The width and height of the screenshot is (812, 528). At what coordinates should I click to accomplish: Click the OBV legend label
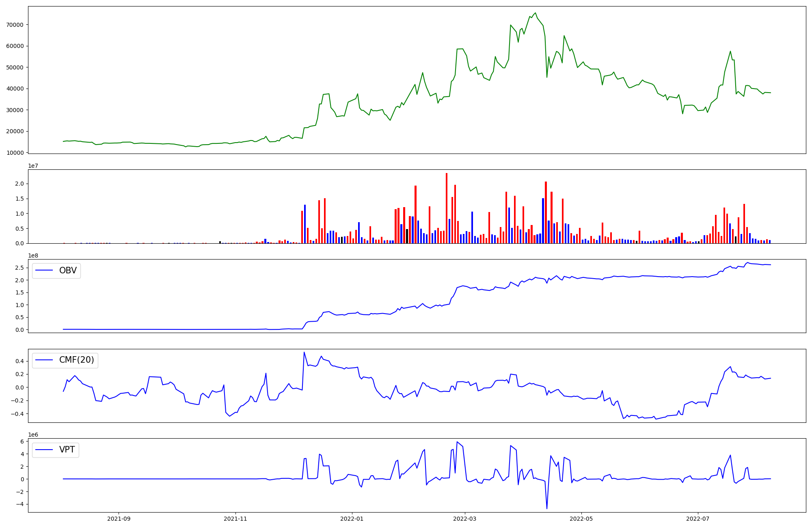pyautogui.click(x=68, y=270)
